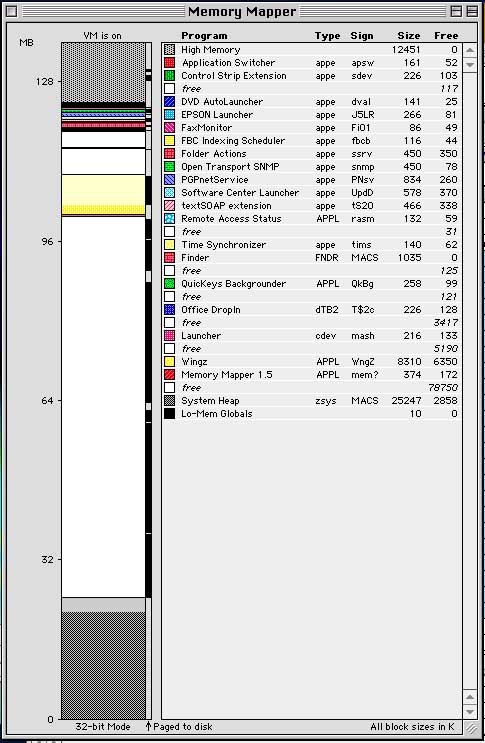
Task: Select the Open Transport SNMP swatch icon
Action: click(x=169, y=166)
